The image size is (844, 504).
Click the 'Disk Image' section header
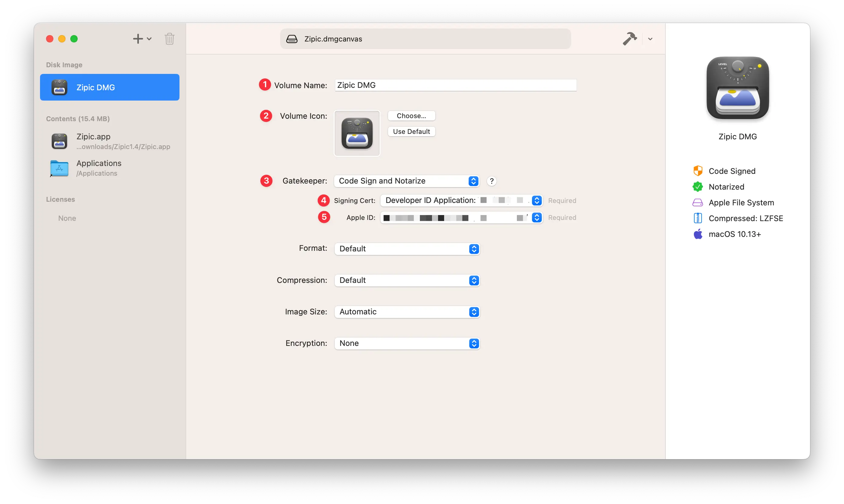pos(64,65)
